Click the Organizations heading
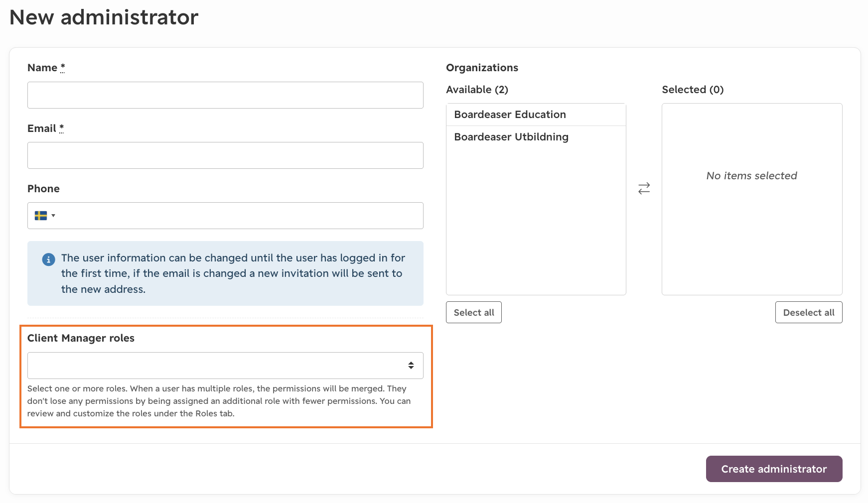This screenshot has height=503, width=868. pyautogui.click(x=482, y=68)
